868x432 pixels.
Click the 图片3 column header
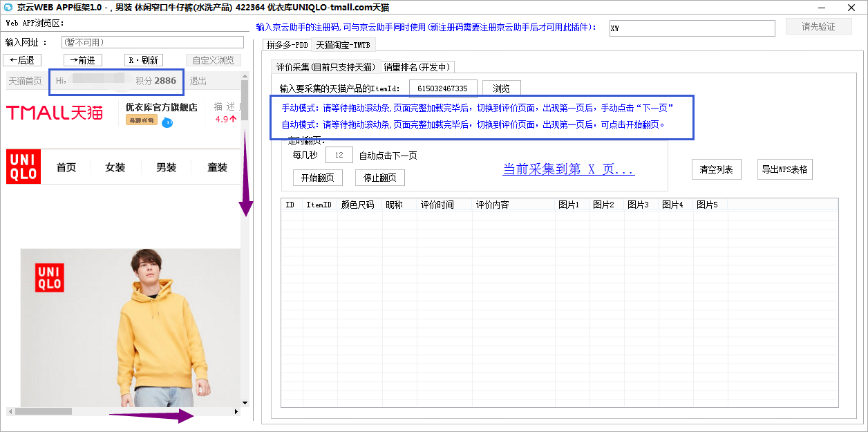click(641, 205)
